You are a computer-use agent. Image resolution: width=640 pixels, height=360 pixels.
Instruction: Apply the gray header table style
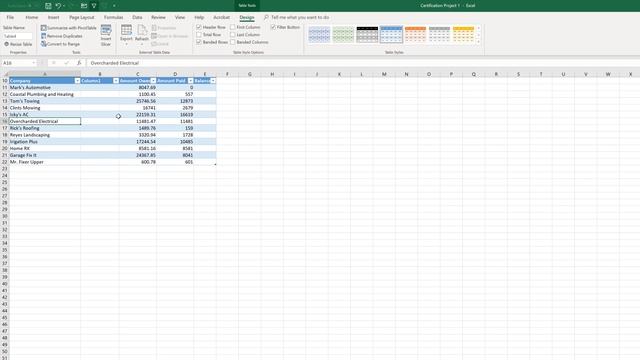(x=440, y=35)
